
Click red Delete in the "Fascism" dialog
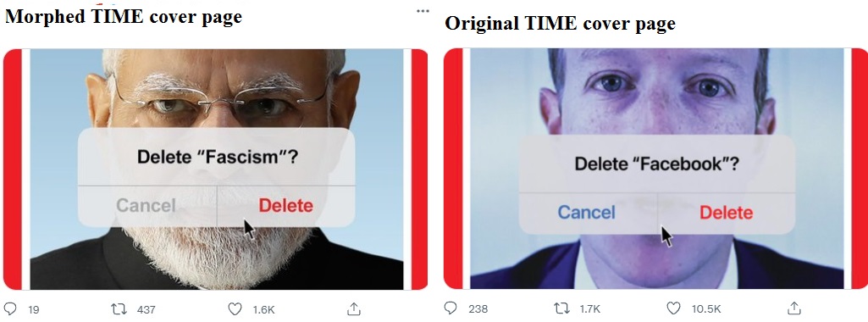(285, 206)
